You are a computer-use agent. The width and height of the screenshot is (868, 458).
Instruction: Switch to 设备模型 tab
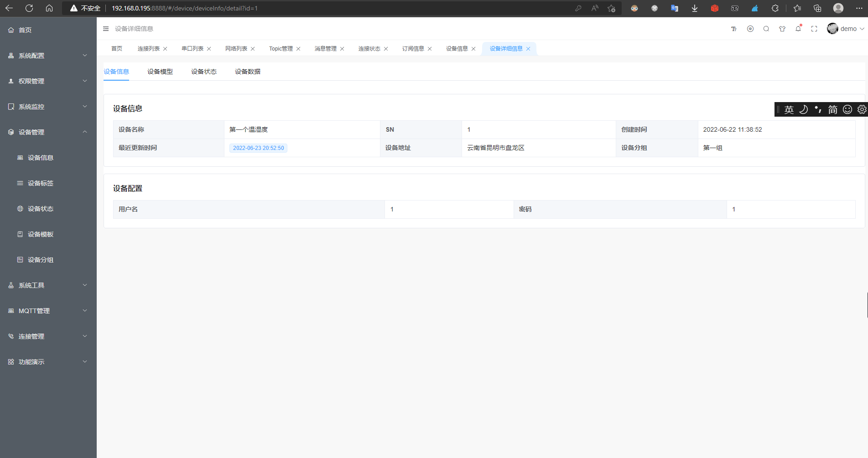[160, 72]
